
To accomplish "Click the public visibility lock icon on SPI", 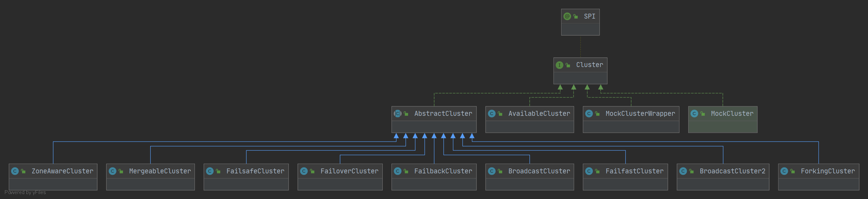I will (x=576, y=16).
